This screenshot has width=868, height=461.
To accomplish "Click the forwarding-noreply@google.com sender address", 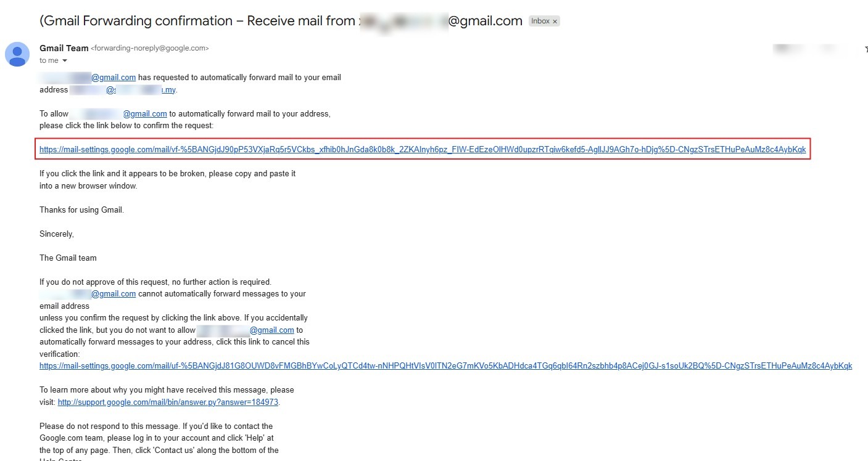I will pyautogui.click(x=150, y=48).
